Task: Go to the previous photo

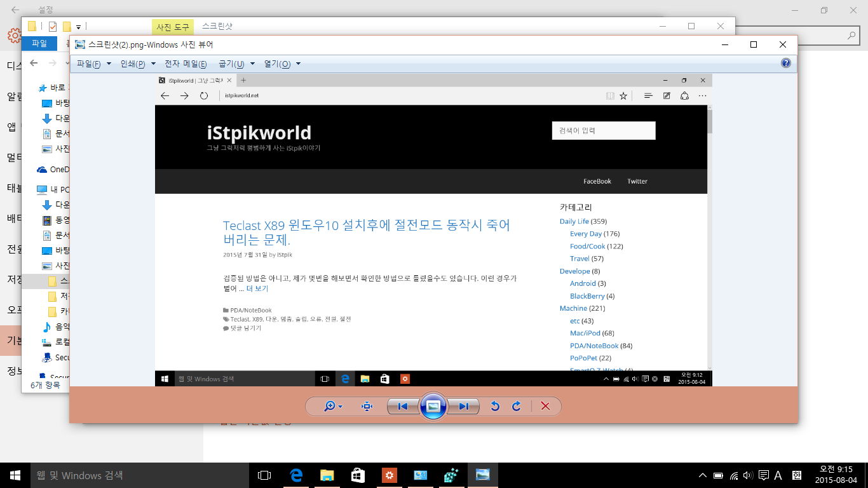Action: click(x=402, y=407)
